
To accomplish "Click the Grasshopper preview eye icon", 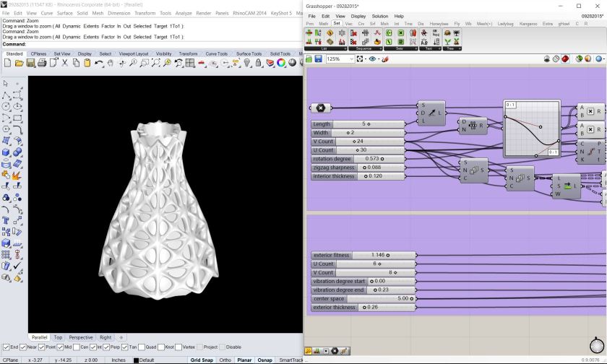I will (x=373, y=59).
